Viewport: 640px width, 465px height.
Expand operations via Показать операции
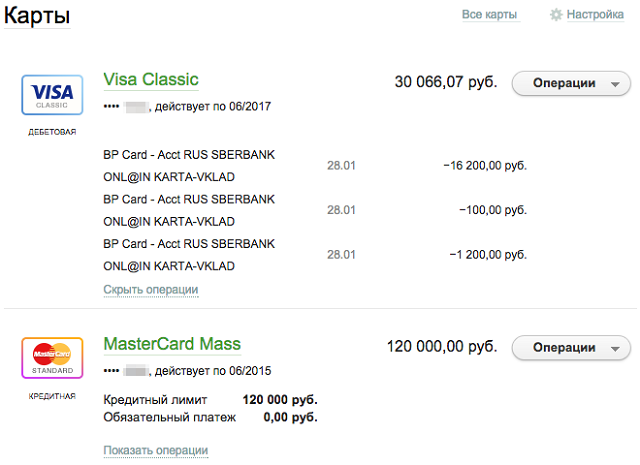(156, 450)
